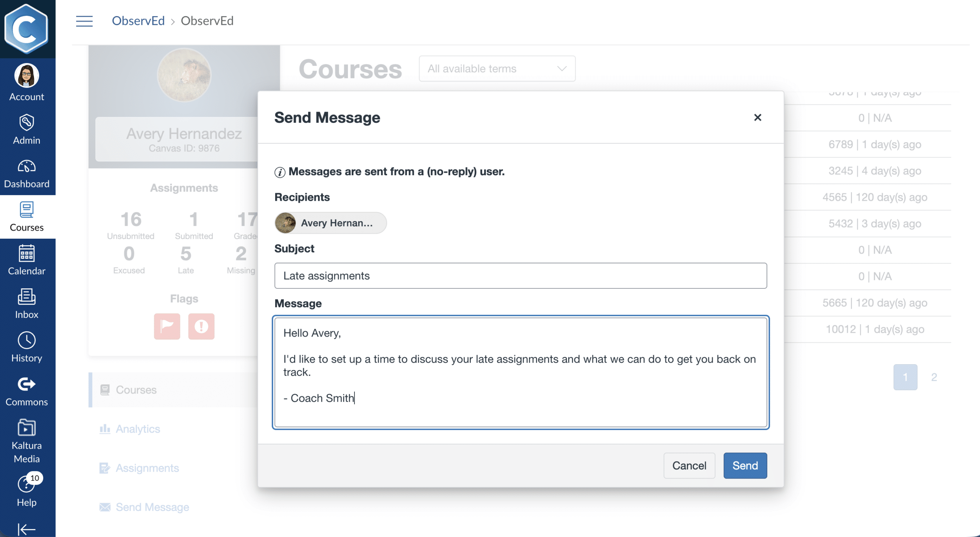Close the Send Message dialog

(757, 117)
